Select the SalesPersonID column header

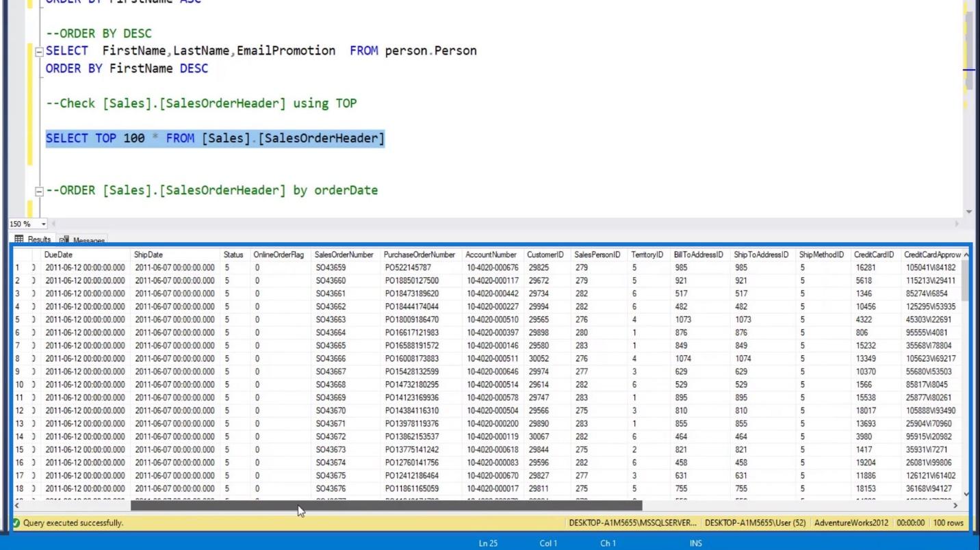tap(599, 254)
